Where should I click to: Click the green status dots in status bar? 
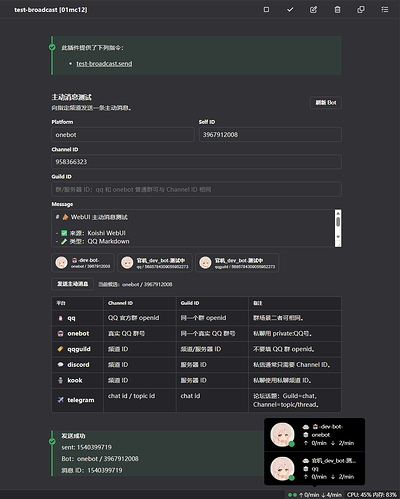click(292, 495)
